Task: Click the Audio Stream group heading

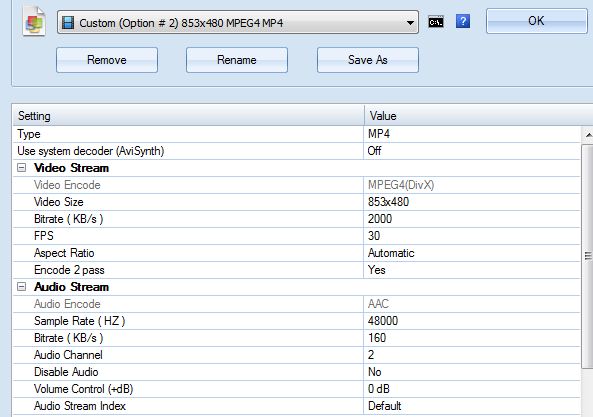Action: (x=71, y=287)
